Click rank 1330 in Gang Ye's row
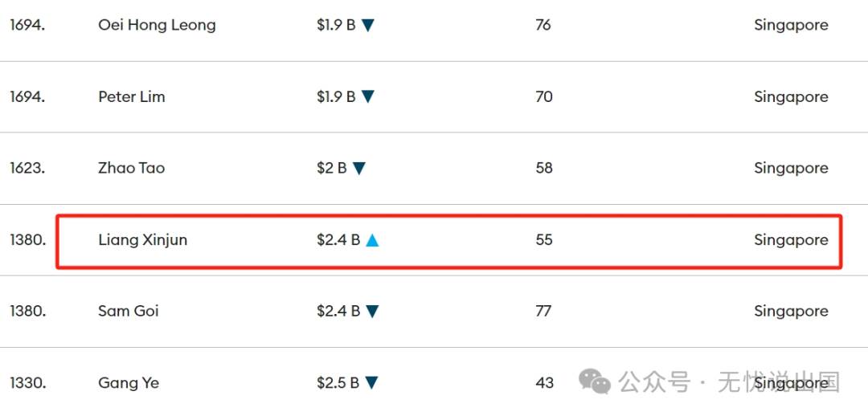This screenshot has height=416, width=868. pyautogui.click(x=27, y=383)
